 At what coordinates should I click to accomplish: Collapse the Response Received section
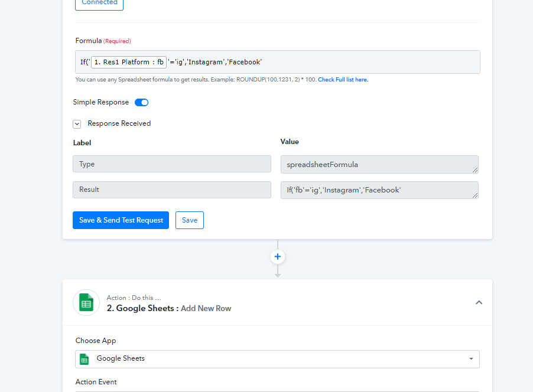tap(77, 124)
